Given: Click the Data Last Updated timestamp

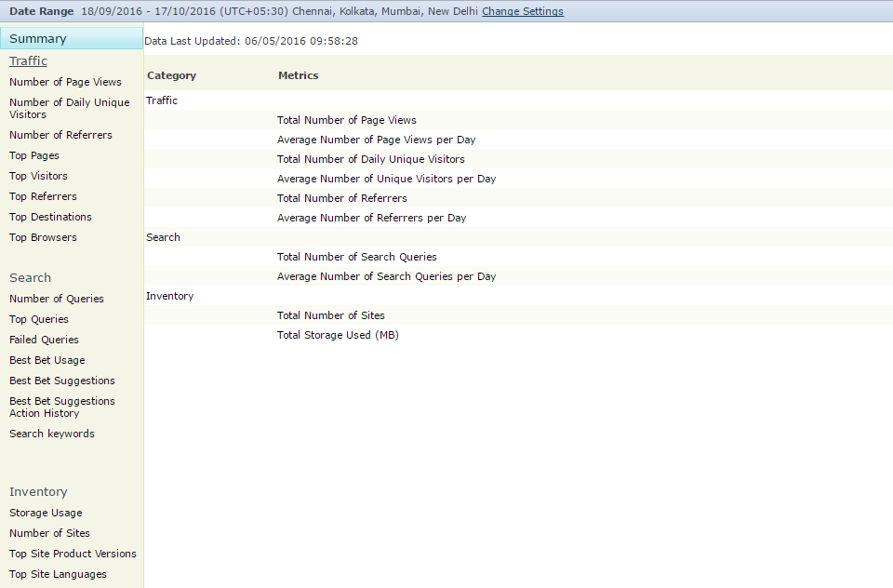Looking at the screenshot, I should pos(251,41).
